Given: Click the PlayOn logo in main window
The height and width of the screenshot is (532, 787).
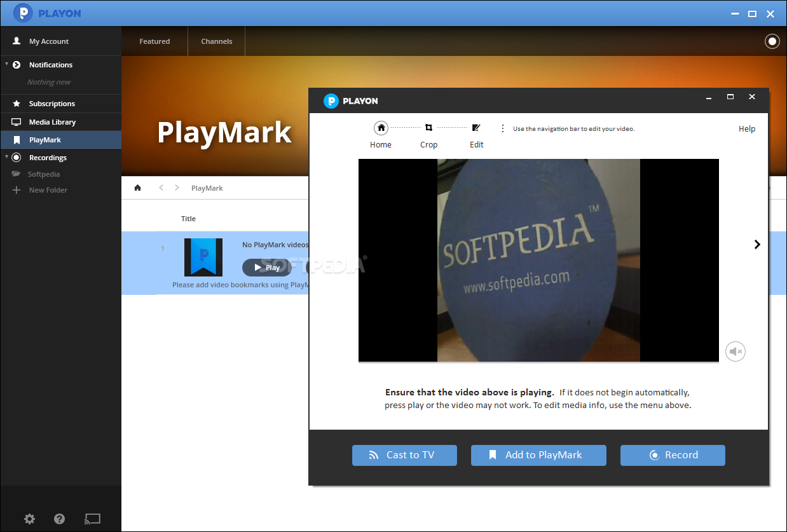Looking at the screenshot, I should (x=48, y=13).
